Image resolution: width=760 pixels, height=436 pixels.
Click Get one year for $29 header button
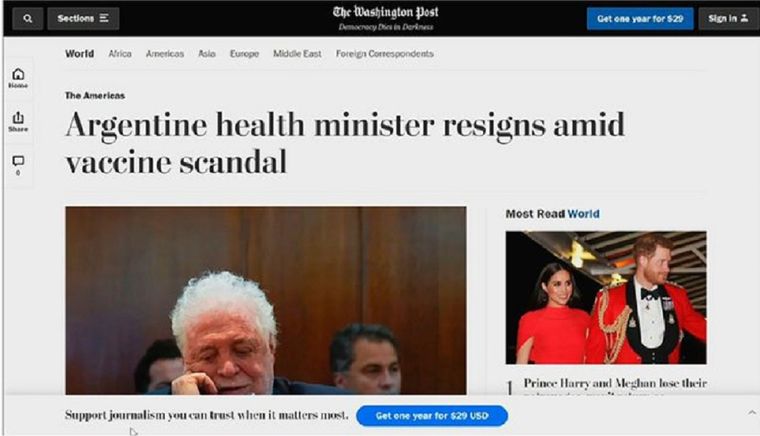point(640,18)
